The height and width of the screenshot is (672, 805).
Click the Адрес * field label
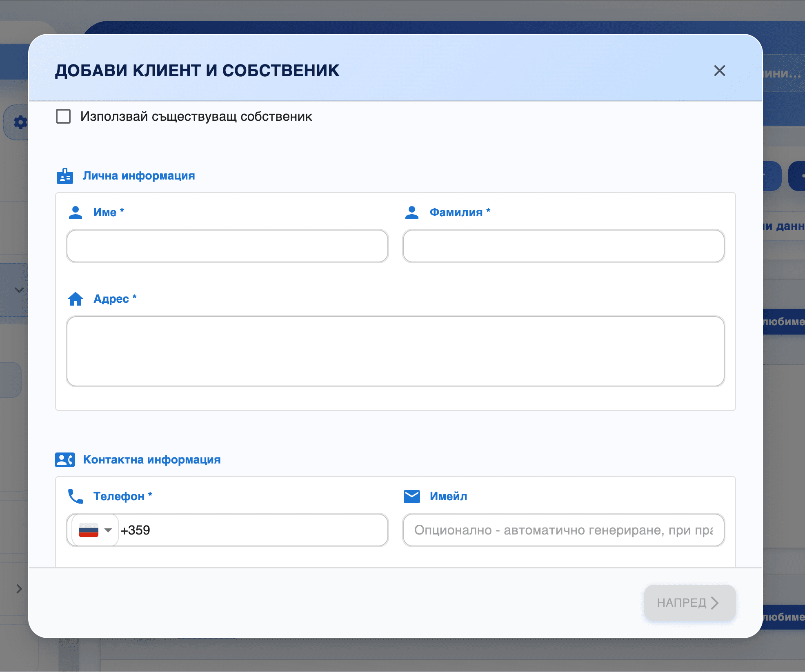(x=115, y=299)
